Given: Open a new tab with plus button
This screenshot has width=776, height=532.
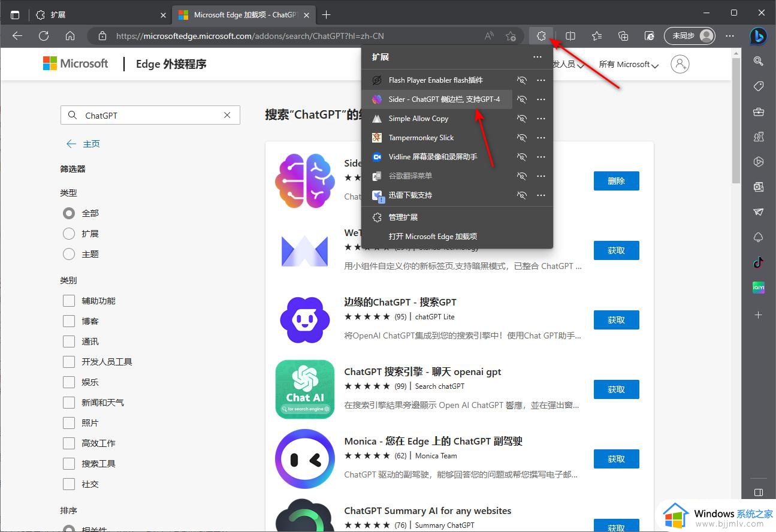Looking at the screenshot, I should (x=326, y=14).
